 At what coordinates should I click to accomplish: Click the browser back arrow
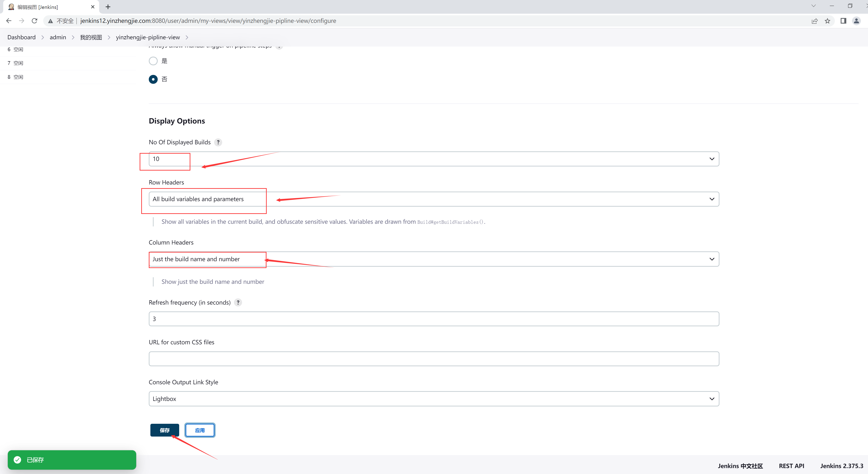(9, 21)
